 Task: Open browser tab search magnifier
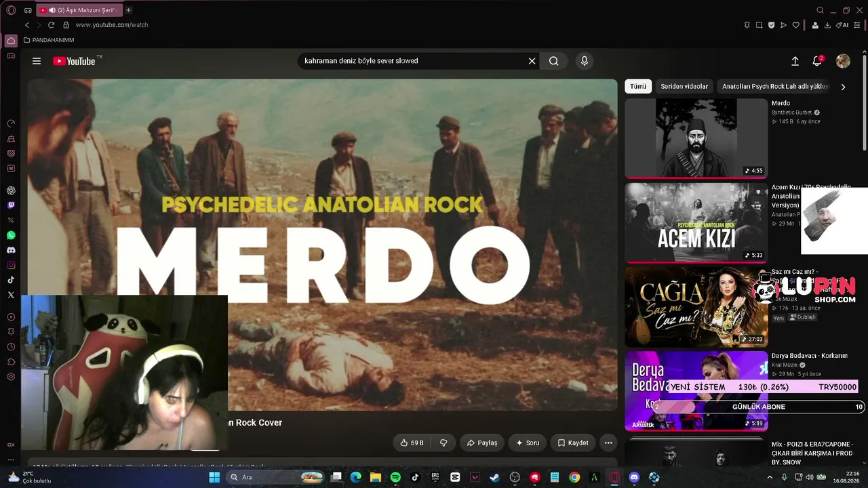(820, 10)
